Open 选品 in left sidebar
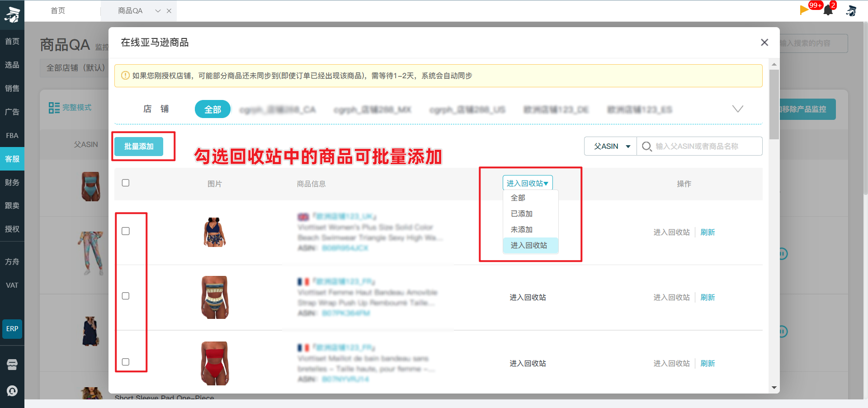This screenshot has height=408, width=868. point(12,65)
